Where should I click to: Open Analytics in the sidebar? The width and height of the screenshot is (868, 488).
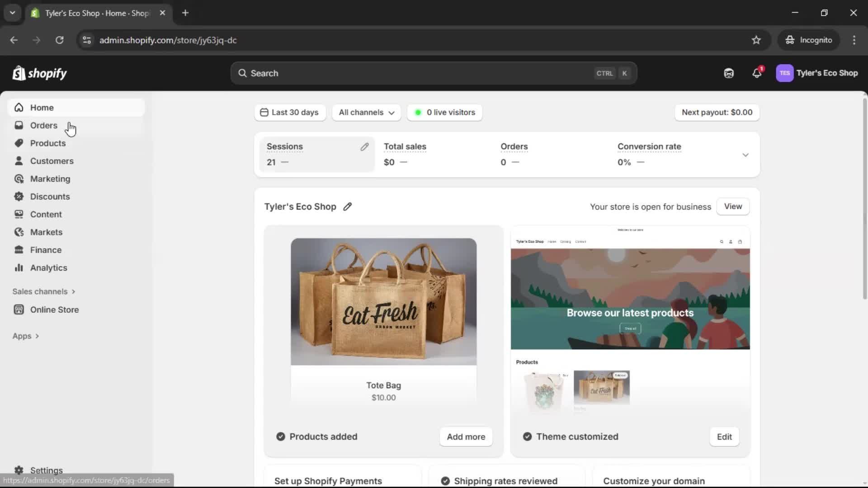coord(48,268)
